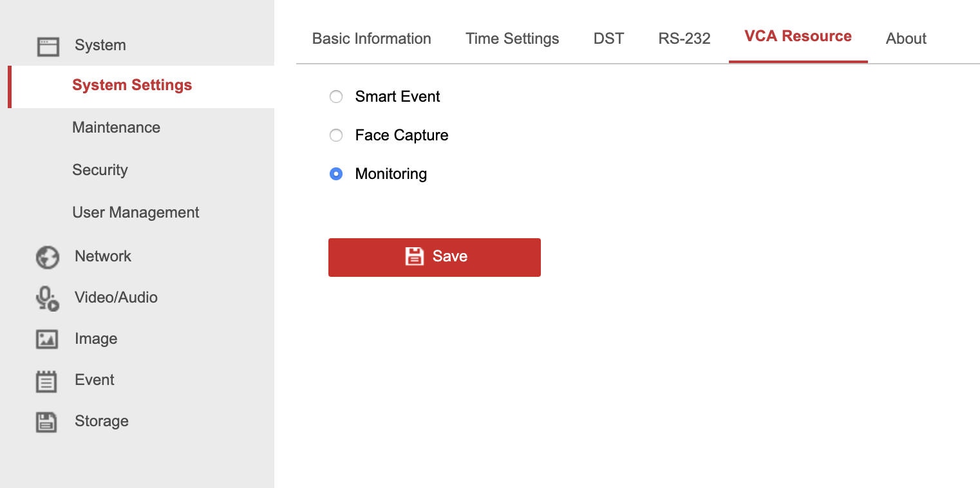Click the Network globe icon

46,256
